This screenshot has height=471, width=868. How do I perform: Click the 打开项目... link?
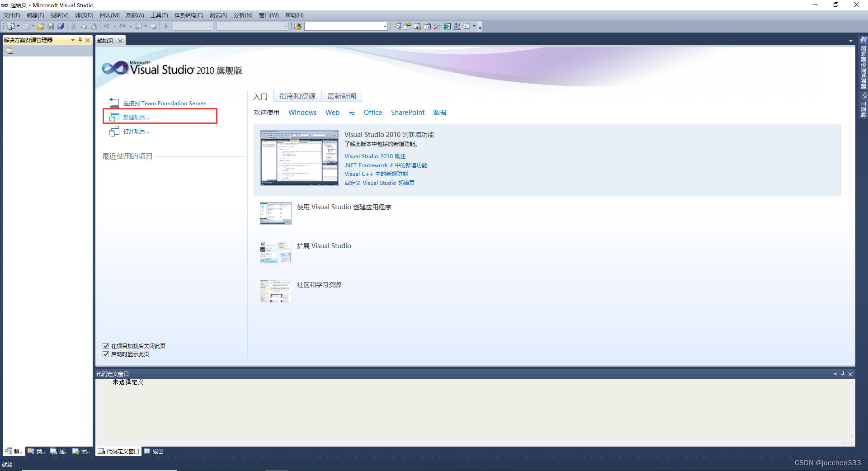pyautogui.click(x=136, y=132)
